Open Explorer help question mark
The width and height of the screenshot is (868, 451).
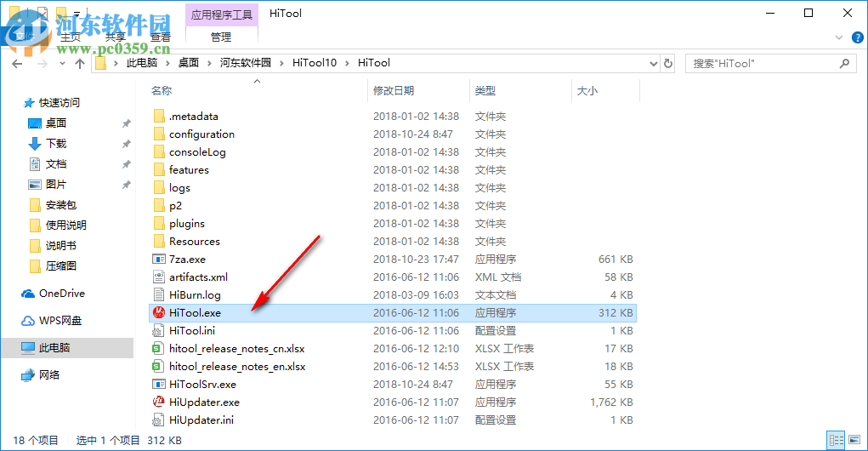(857, 37)
